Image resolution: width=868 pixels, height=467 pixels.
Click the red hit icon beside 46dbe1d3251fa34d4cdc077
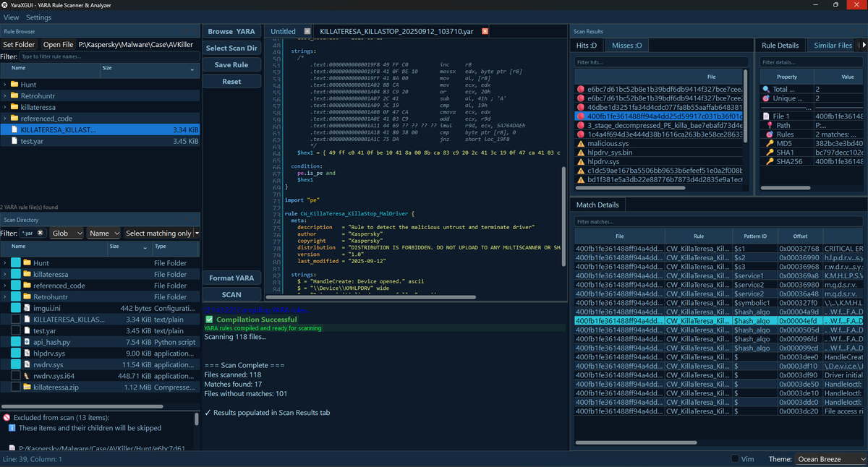point(581,107)
